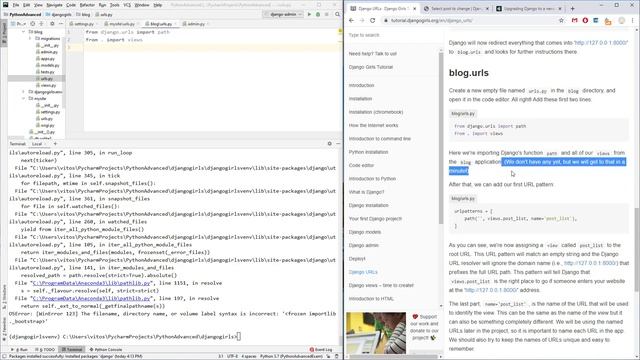Open the Python Console tab
Screen dimensions: 640x360
click(x=106, y=350)
